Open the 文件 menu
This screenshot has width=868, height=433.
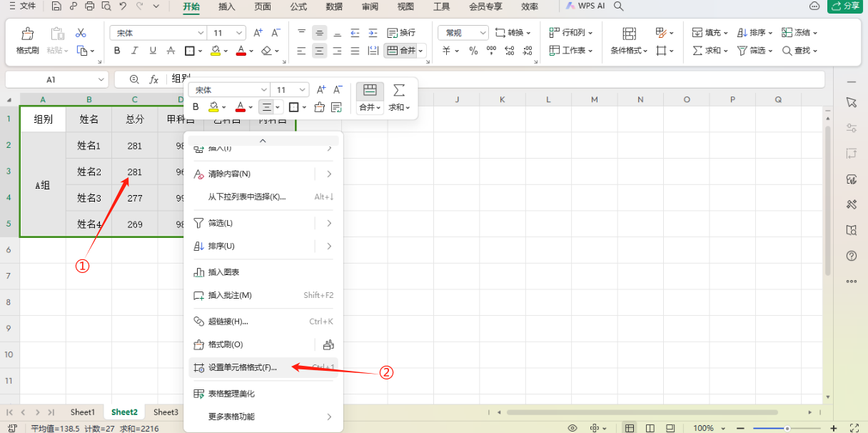22,6
